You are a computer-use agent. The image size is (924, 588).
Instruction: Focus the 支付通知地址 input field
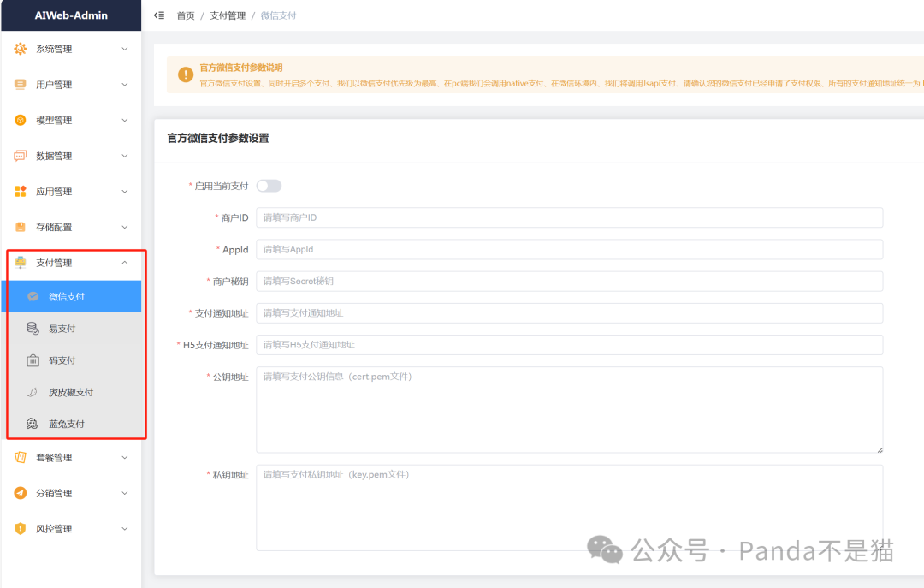click(569, 312)
